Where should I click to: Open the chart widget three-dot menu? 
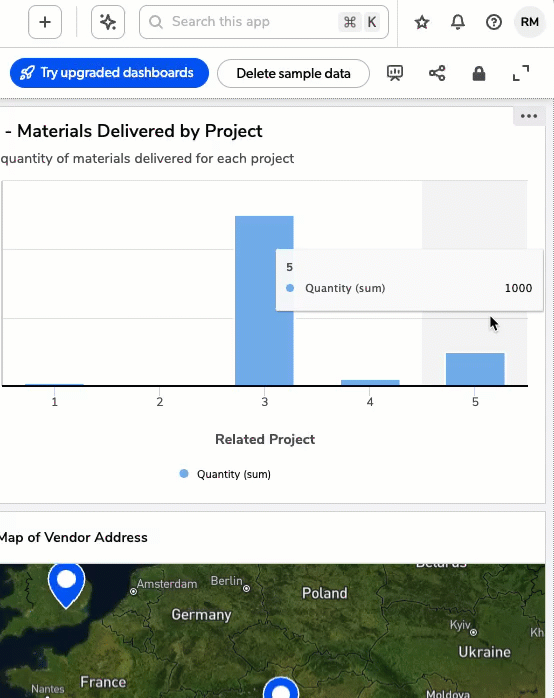point(529,116)
